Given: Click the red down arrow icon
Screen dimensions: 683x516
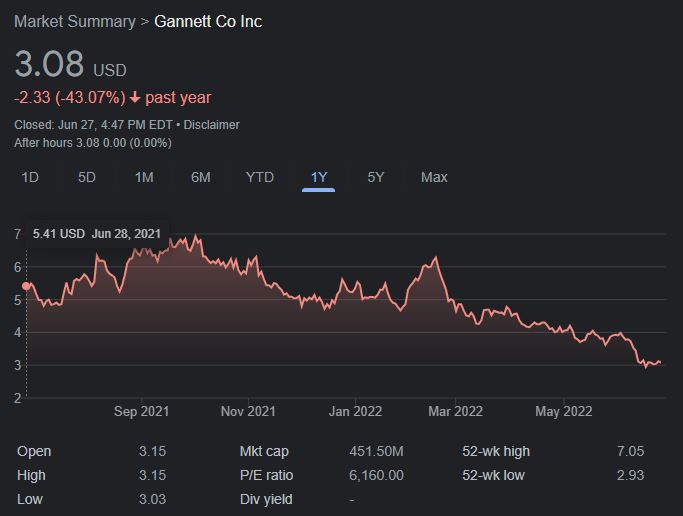Looking at the screenshot, I should coord(135,98).
